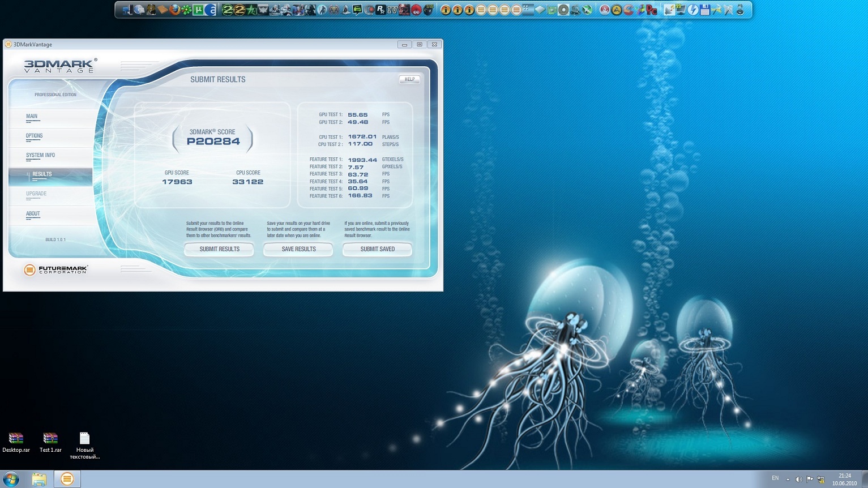Image resolution: width=868 pixels, height=488 pixels.
Task: Open the ICQ flower icon in dock
Action: click(186, 10)
